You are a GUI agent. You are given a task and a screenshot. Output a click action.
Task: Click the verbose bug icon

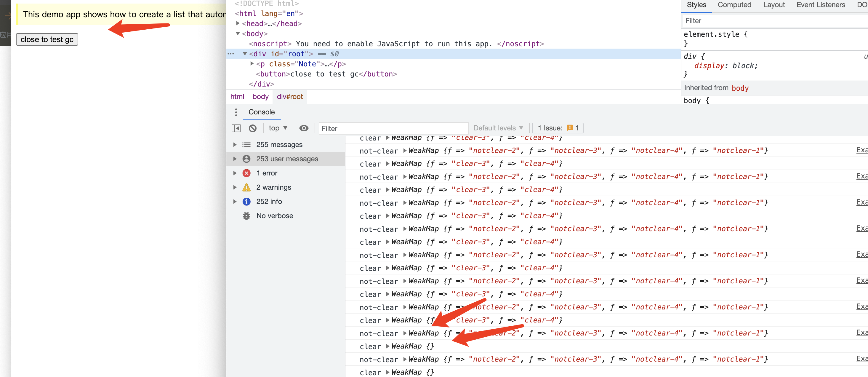click(x=246, y=216)
